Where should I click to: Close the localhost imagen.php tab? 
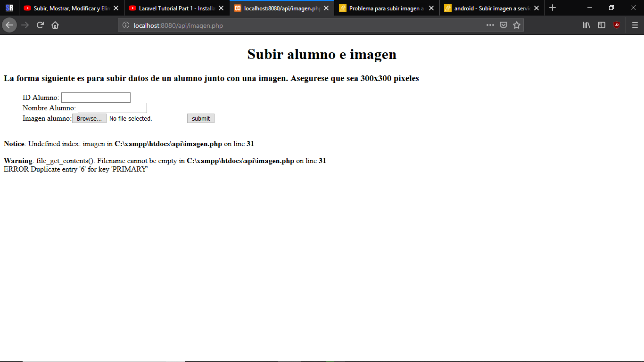click(x=326, y=8)
